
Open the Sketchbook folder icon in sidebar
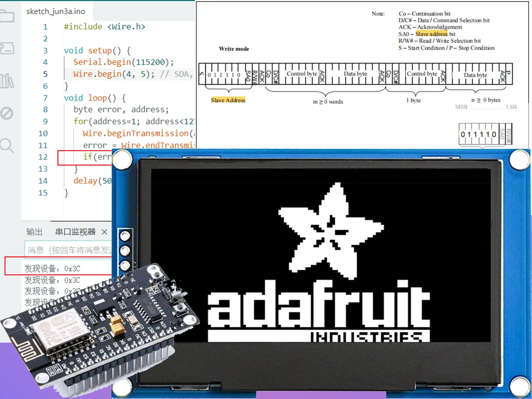coord(7,16)
